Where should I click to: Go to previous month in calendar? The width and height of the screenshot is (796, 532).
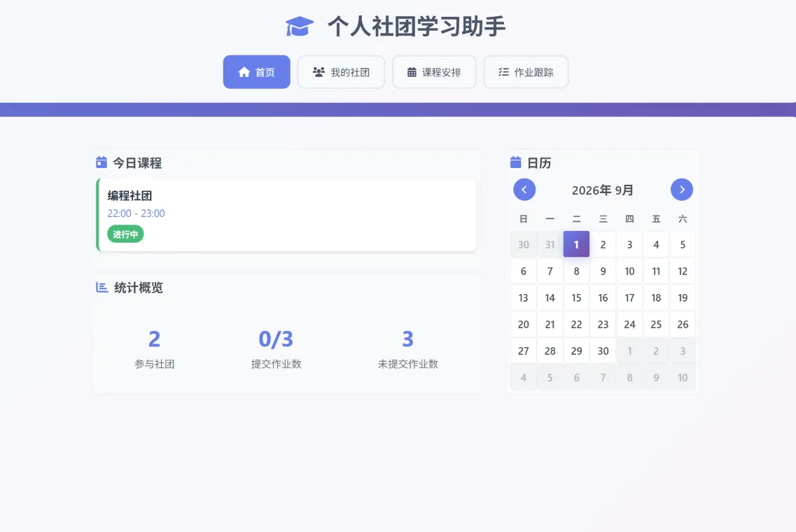click(524, 190)
